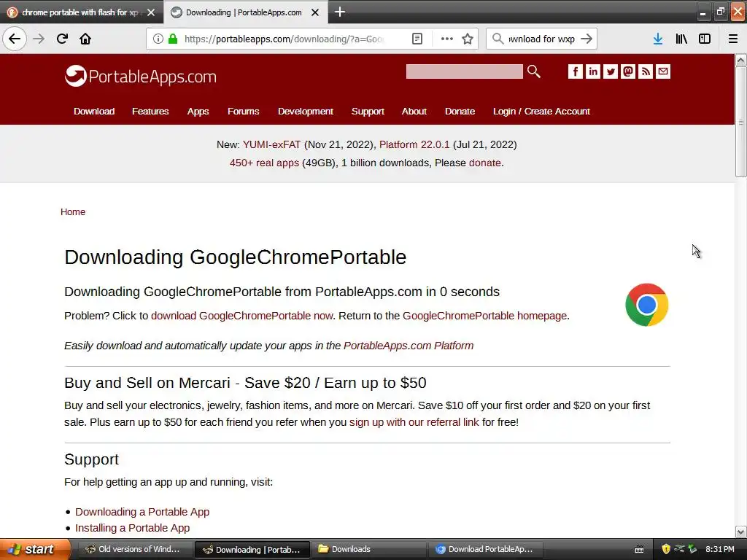Image resolution: width=747 pixels, height=560 pixels.
Task: Open PortableApps LinkedIn icon
Action: click(x=592, y=71)
